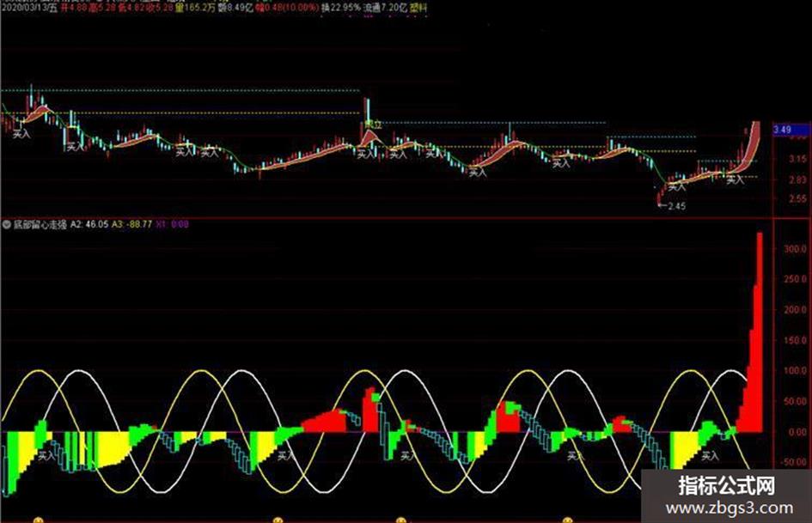Click the round indicator settings icon beside 底部留心走强

pyautogui.click(x=7, y=225)
